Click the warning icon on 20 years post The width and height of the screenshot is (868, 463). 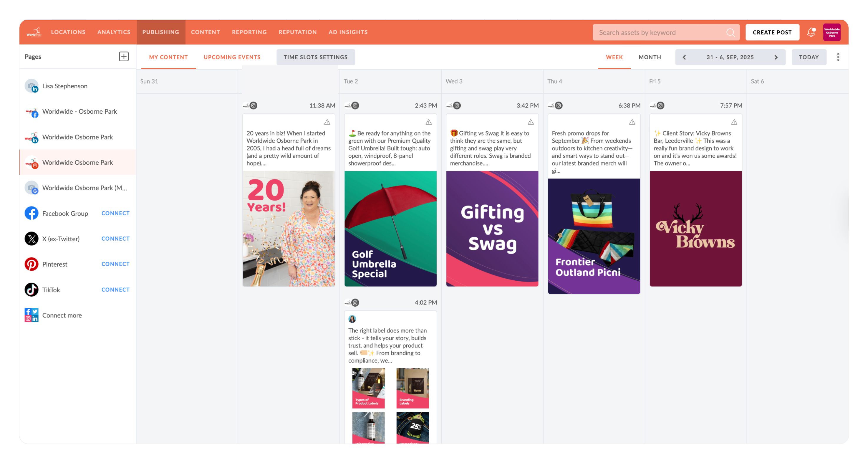pos(327,122)
